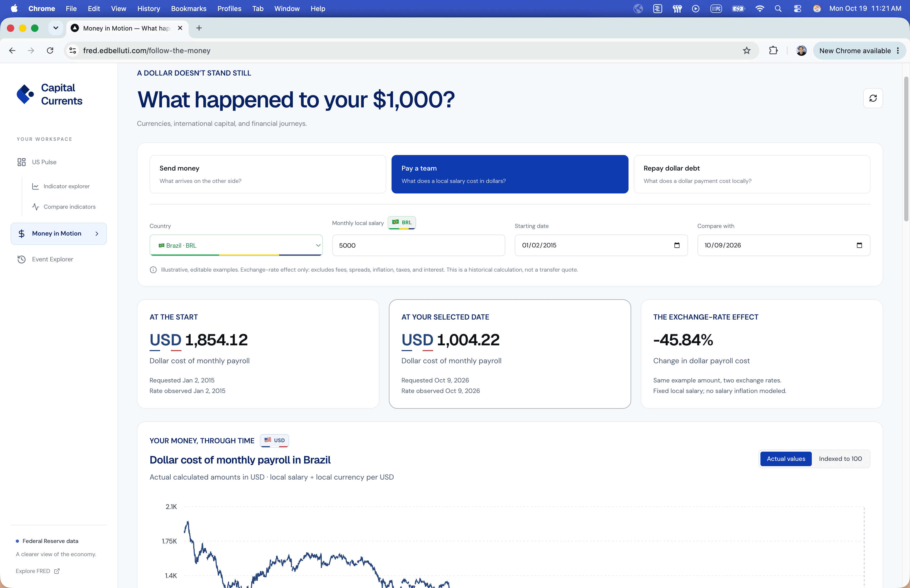
Task: Open the Compare with calendar picker icon
Action: 859,245
